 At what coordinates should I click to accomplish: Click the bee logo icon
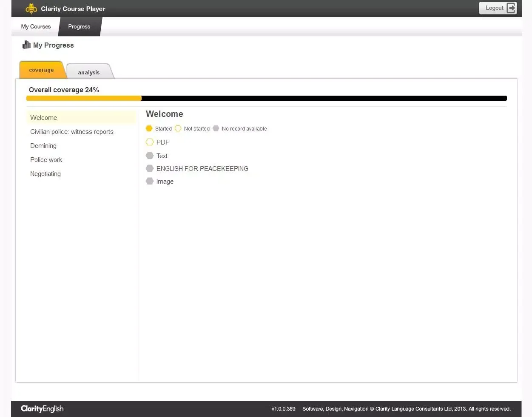(x=31, y=9)
